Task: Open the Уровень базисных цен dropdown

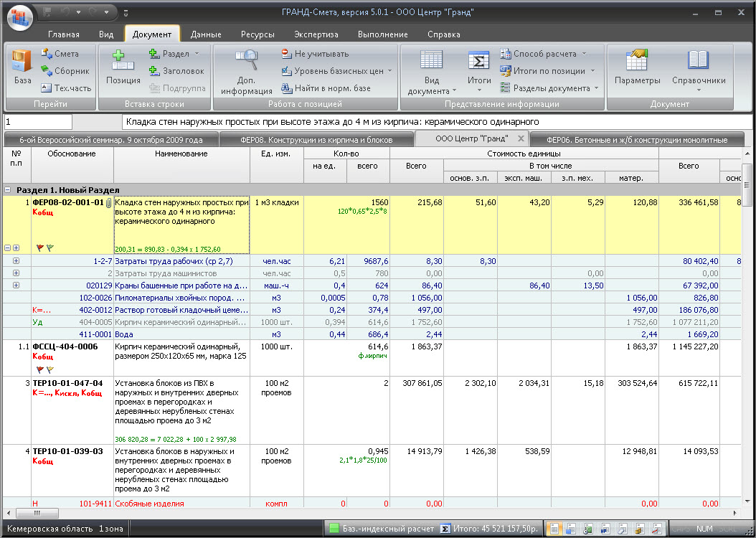Action: coord(389,71)
